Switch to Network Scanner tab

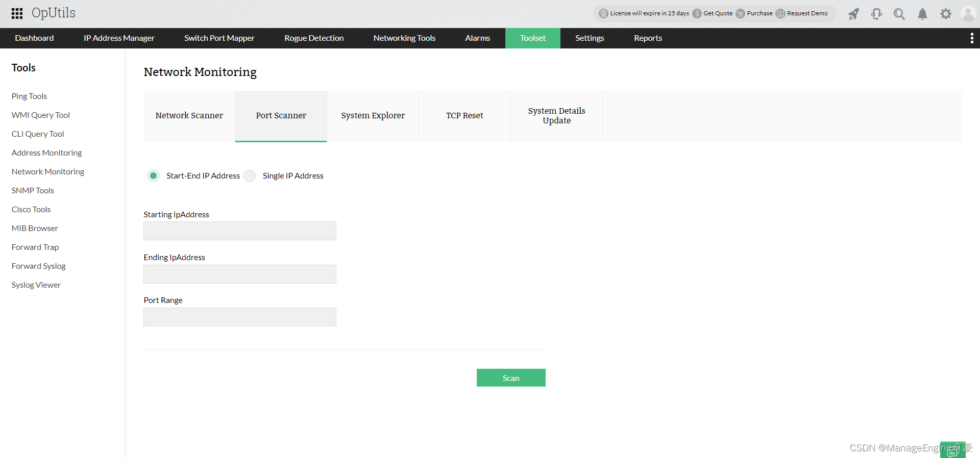click(x=189, y=116)
